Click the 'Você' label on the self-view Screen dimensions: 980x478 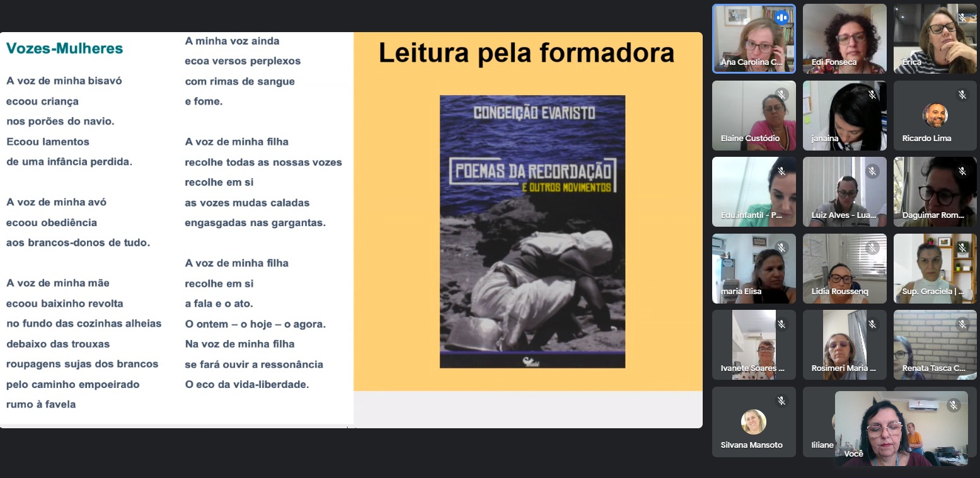(853, 453)
